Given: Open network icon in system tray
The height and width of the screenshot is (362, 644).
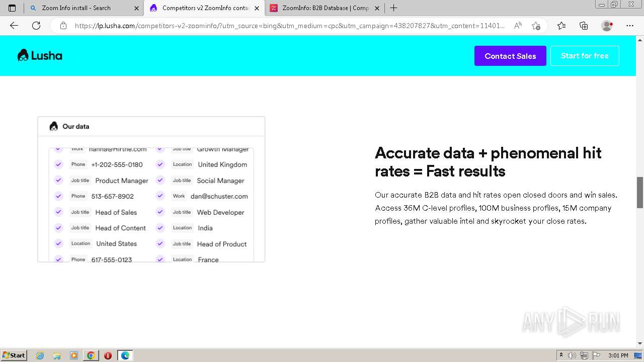Looking at the screenshot, I should coord(584,355).
